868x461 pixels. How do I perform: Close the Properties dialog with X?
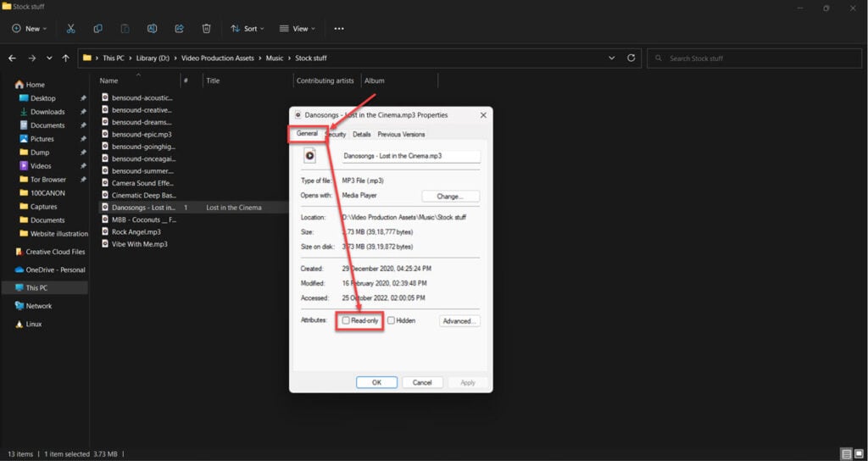point(483,115)
